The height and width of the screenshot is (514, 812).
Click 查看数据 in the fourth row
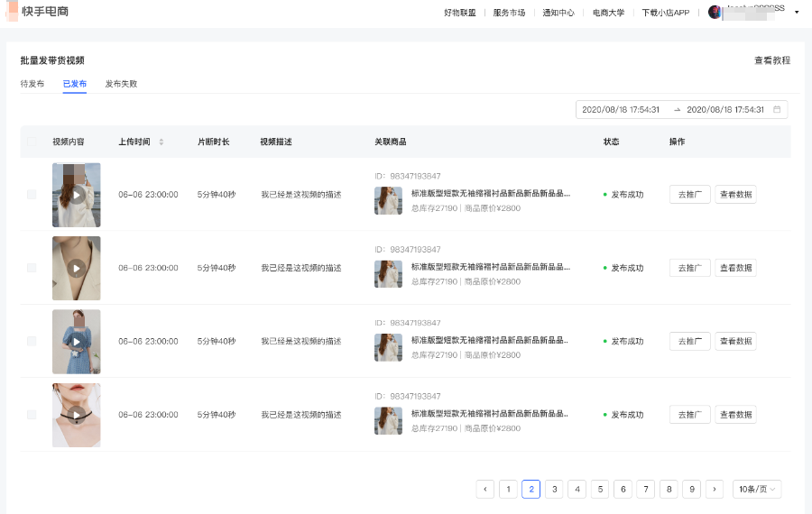735,415
